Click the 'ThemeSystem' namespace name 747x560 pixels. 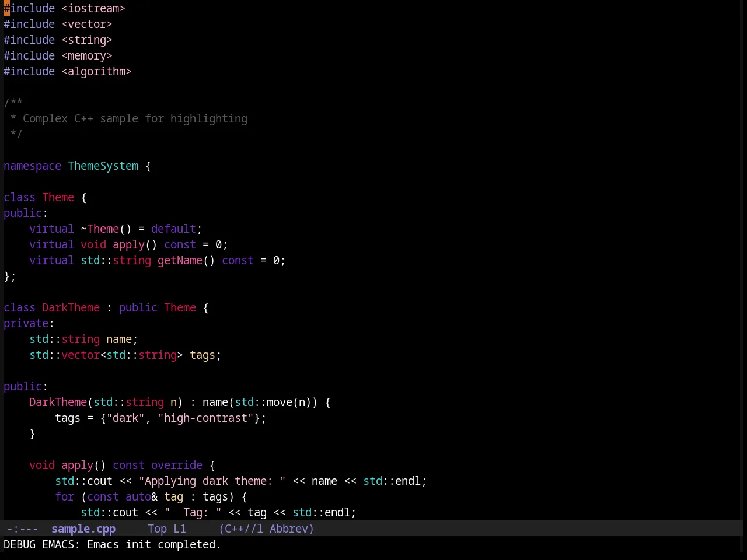click(103, 166)
